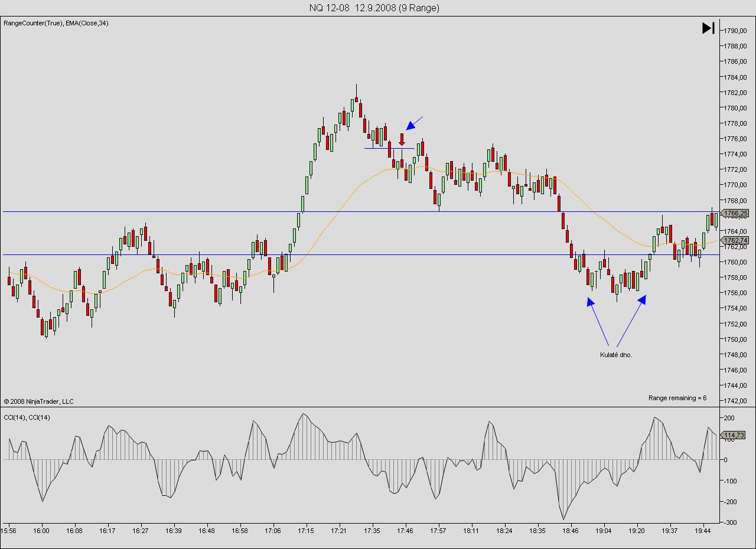
Task: Click the Range remaining = 6 counter text
Action: (x=677, y=398)
